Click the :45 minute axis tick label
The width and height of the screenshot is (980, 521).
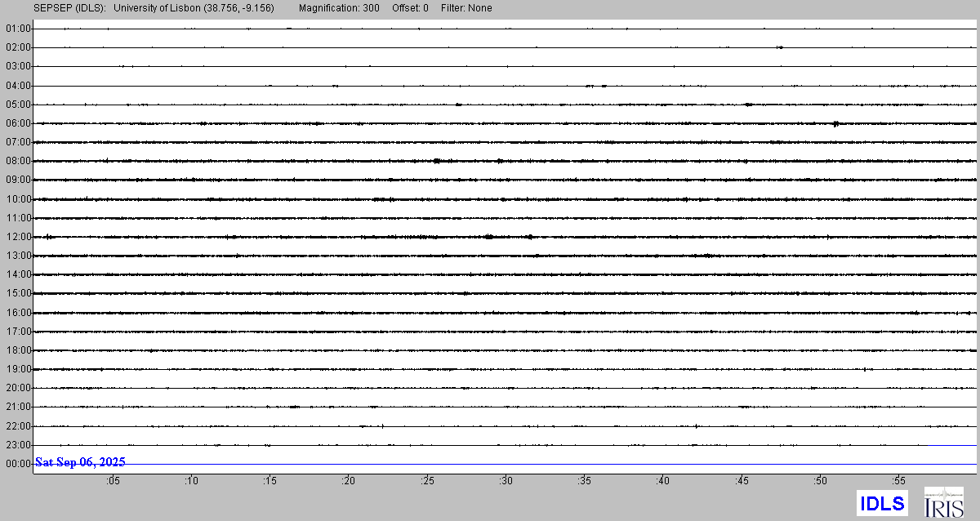(x=742, y=481)
